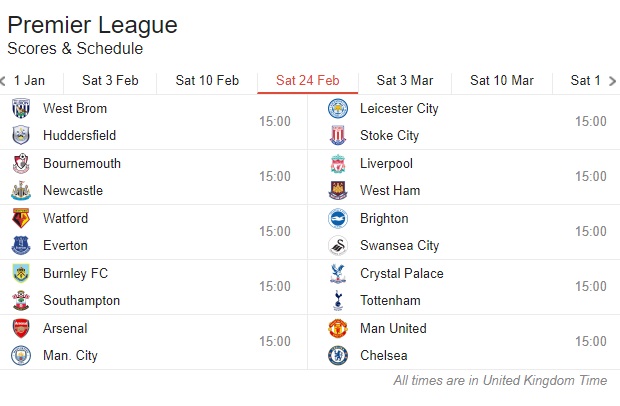The width and height of the screenshot is (620, 406).
Task: Click the Man United club crest
Action: pyautogui.click(x=338, y=329)
